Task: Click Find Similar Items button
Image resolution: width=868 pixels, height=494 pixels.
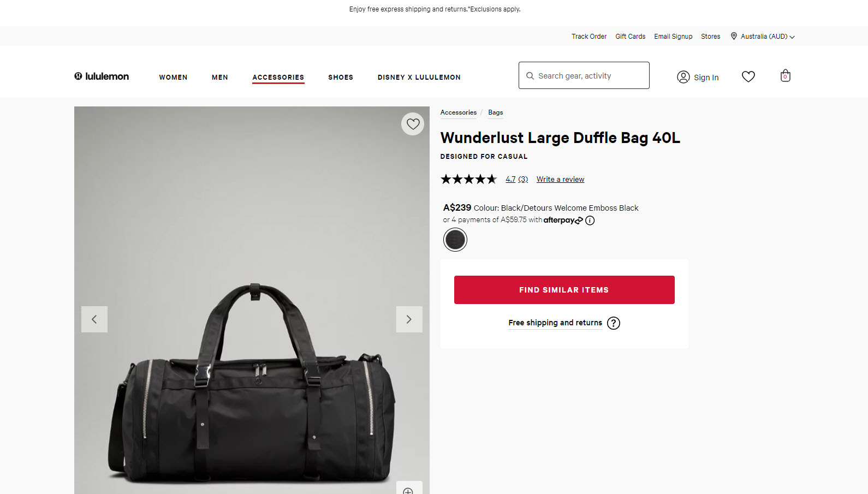Action: 564,290
